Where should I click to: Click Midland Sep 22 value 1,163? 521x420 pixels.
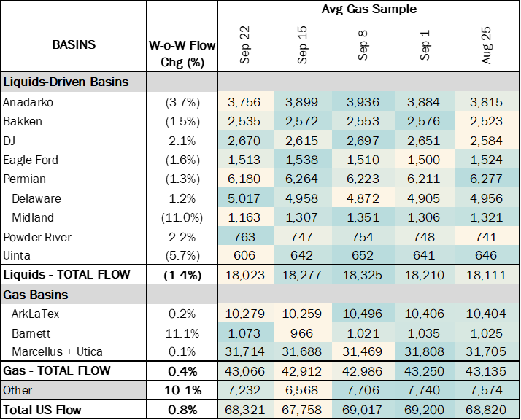(244, 217)
